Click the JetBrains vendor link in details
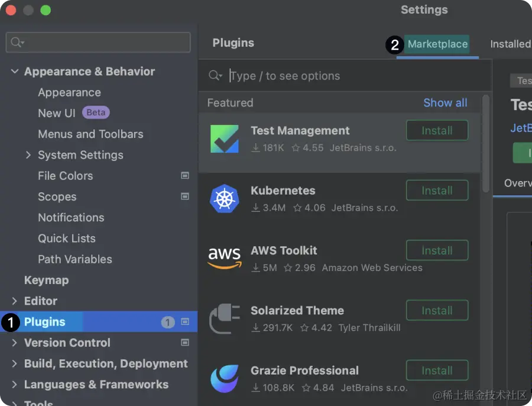532x406 pixels. click(x=521, y=128)
